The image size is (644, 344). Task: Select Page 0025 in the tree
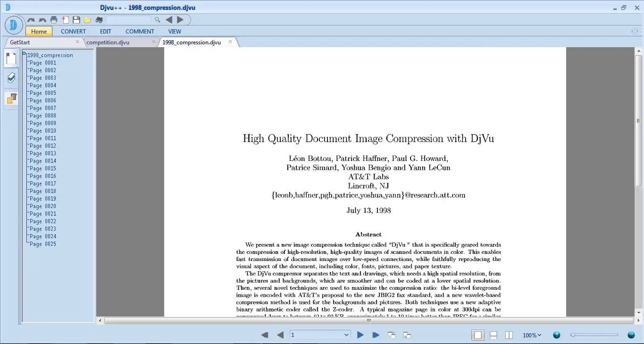click(43, 244)
